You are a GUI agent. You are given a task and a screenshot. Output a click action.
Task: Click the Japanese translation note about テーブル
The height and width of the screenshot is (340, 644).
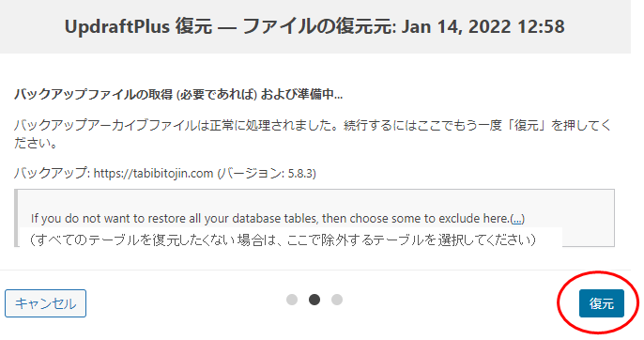tap(283, 240)
